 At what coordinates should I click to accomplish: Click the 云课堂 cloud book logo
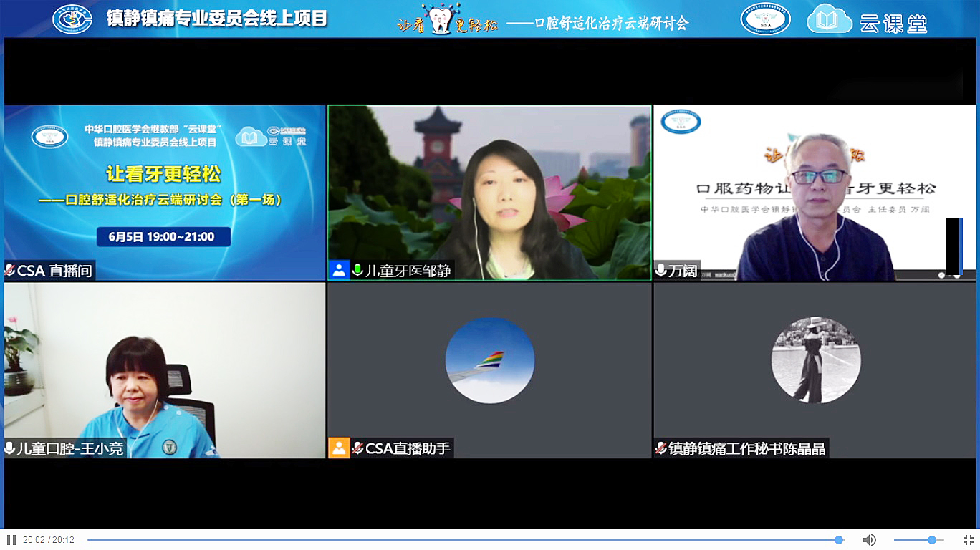point(829,19)
